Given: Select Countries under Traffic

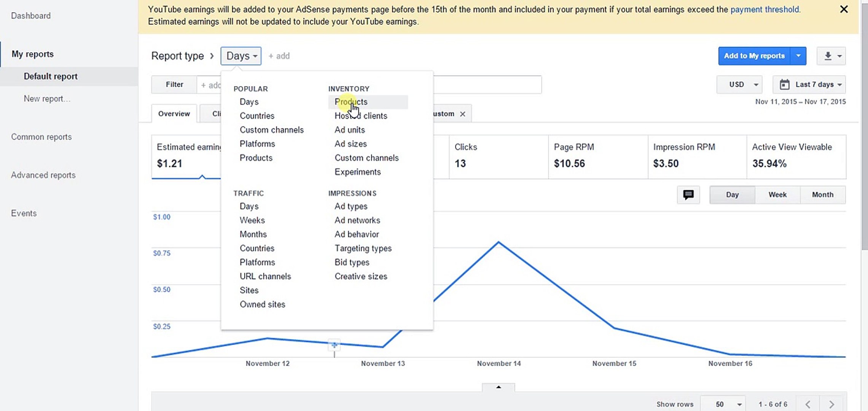Looking at the screenshot, I should pos(257,249).
